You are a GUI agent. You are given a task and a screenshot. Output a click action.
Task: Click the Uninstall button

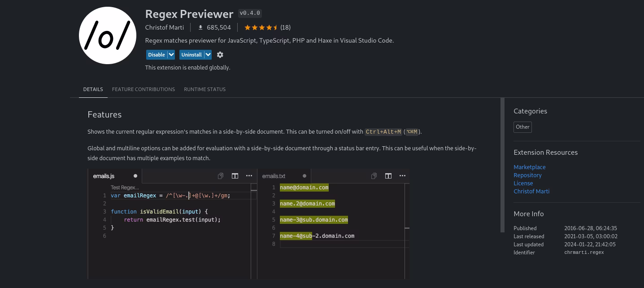tap(191, 55)
